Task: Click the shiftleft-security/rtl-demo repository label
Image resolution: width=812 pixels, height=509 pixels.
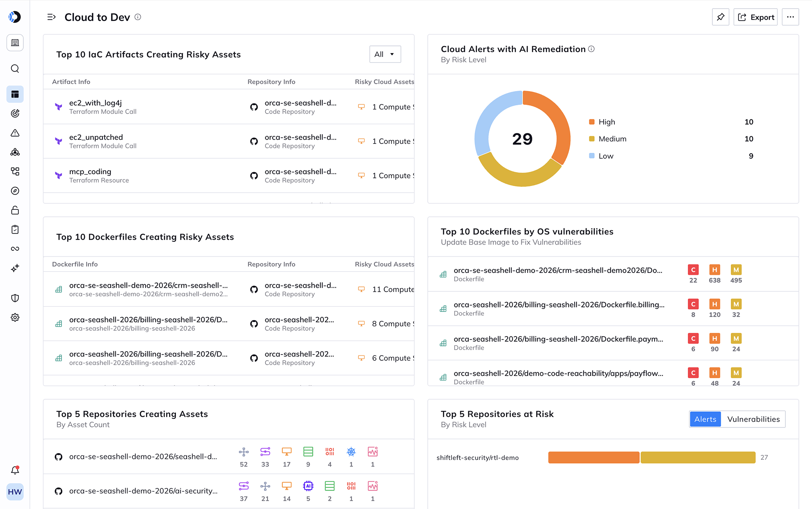Action: click(477, 458)
